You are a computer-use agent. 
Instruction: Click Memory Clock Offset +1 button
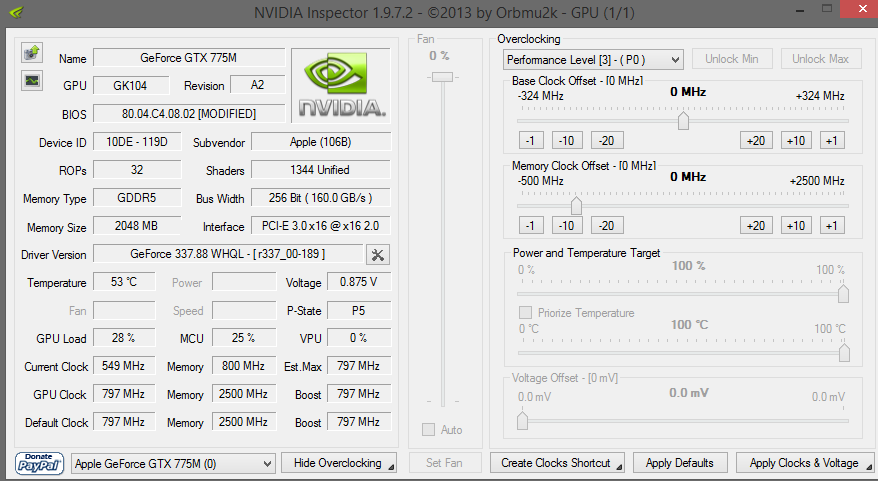[x=832, y=226]
